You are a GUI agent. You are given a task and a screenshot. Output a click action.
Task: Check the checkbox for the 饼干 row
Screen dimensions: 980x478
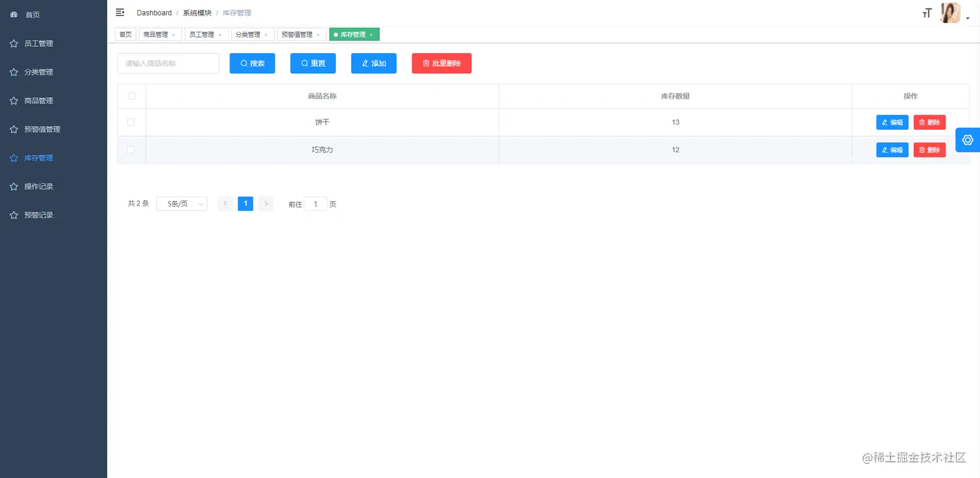tap(131, 122)
